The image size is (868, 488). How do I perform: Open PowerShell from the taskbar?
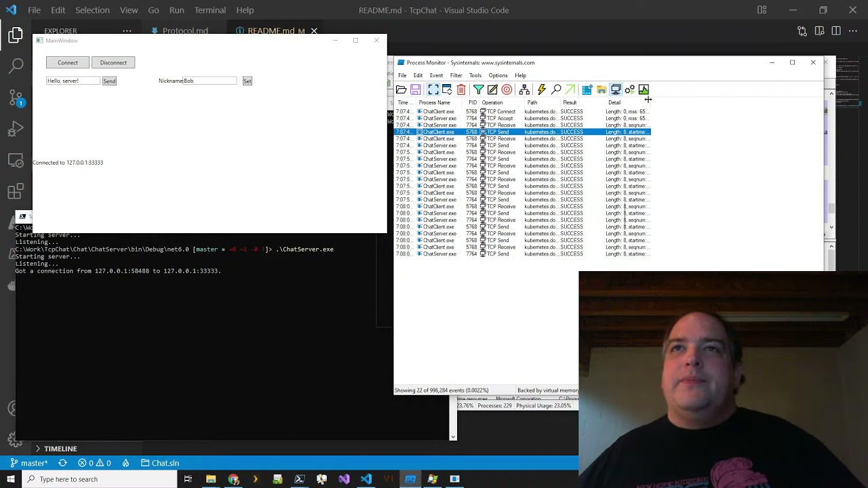pyautogui.click(x=299, y=479)
